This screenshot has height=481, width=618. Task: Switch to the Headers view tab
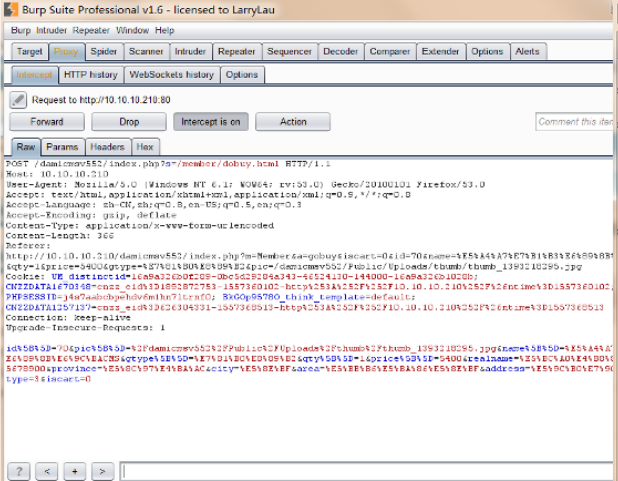pyautogui.click(x=107, y=147)
